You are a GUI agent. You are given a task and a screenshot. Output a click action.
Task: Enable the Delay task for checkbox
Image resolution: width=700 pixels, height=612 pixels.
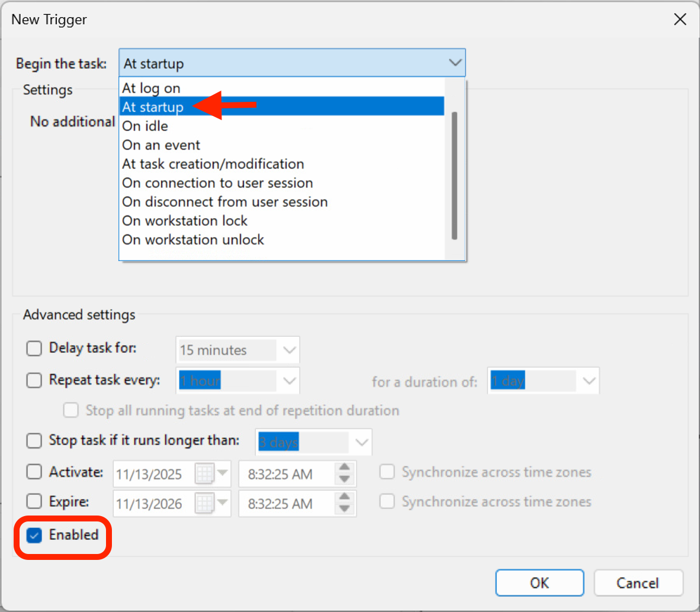coord(34,348)
